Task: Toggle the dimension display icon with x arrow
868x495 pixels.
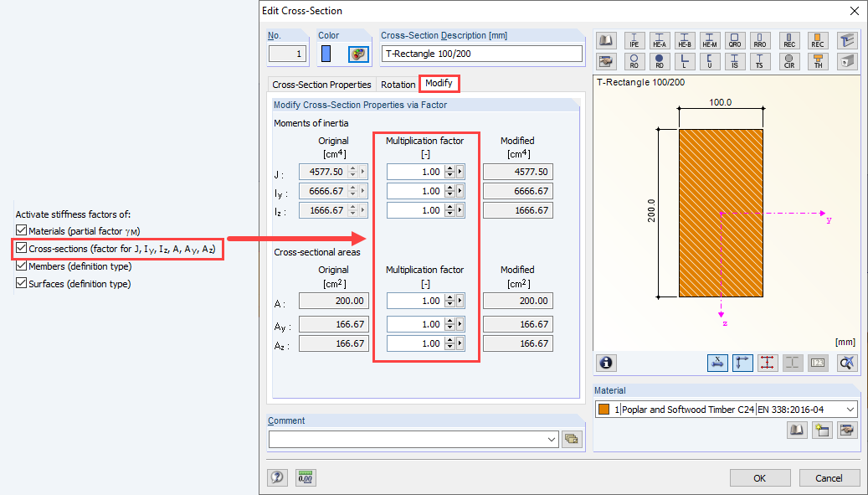Action: click(x=717, y=363)
